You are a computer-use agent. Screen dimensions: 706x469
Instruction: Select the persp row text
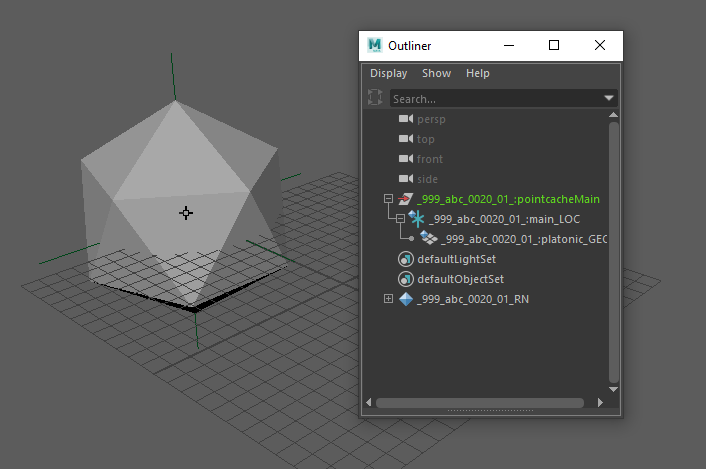431,119
